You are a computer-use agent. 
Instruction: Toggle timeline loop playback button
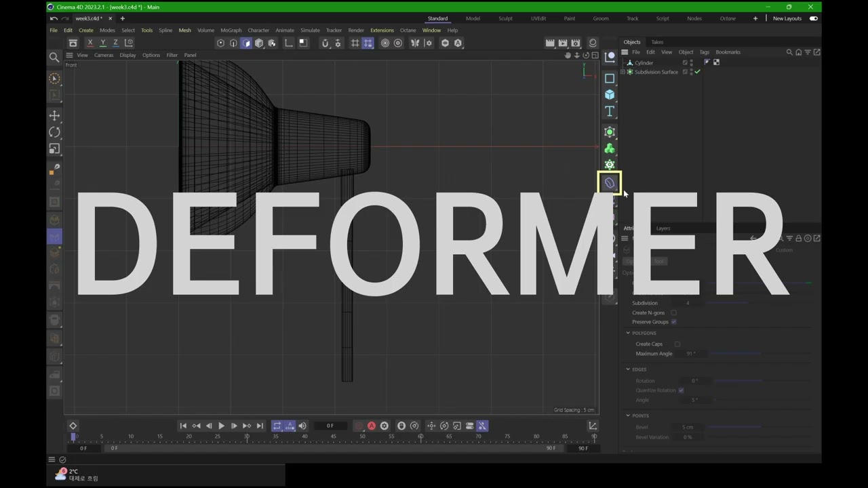point(277,426)
